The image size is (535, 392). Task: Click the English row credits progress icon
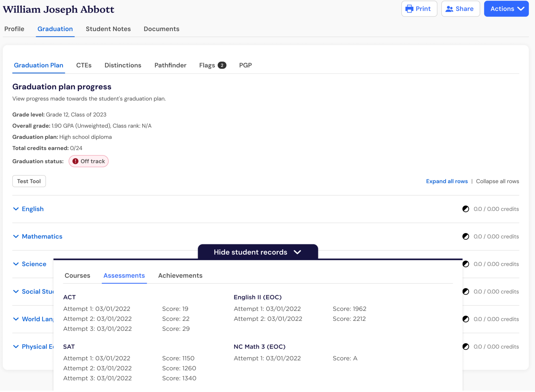(466, 209)
